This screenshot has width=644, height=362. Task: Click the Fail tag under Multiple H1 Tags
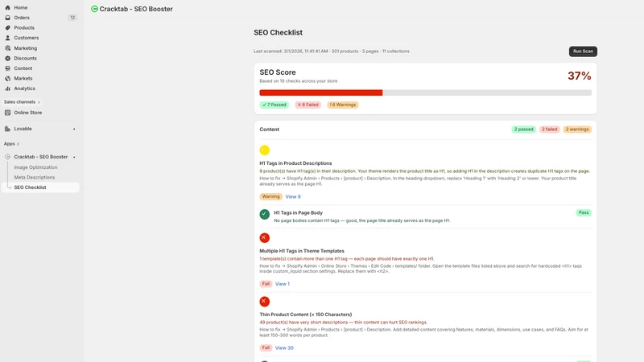coord(266,284)
